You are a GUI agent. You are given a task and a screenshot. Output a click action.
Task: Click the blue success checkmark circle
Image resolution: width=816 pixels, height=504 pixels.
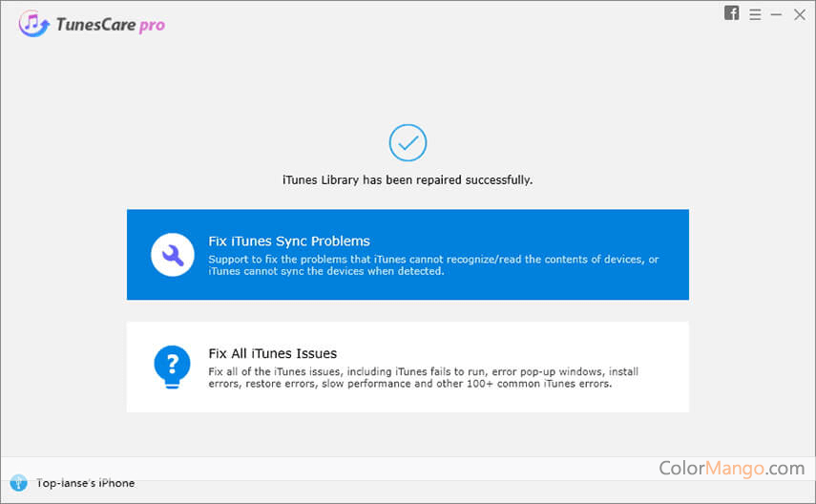click(x=408, y=143)
